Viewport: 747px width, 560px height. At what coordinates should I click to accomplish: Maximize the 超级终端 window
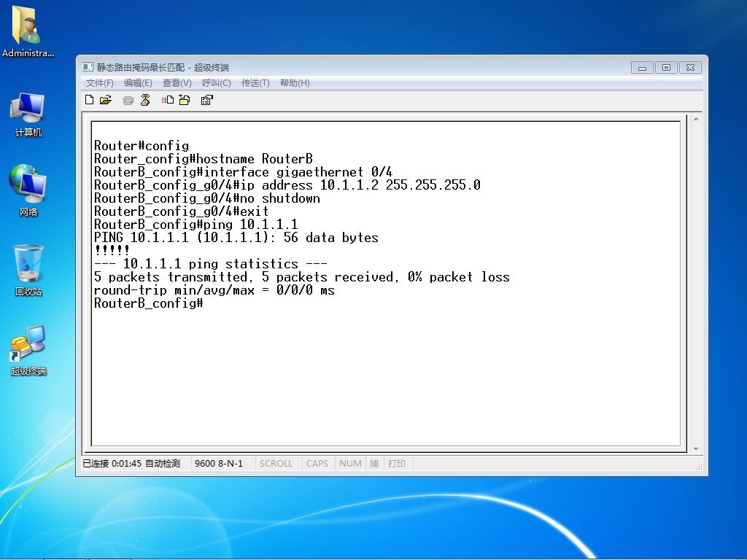666,68
